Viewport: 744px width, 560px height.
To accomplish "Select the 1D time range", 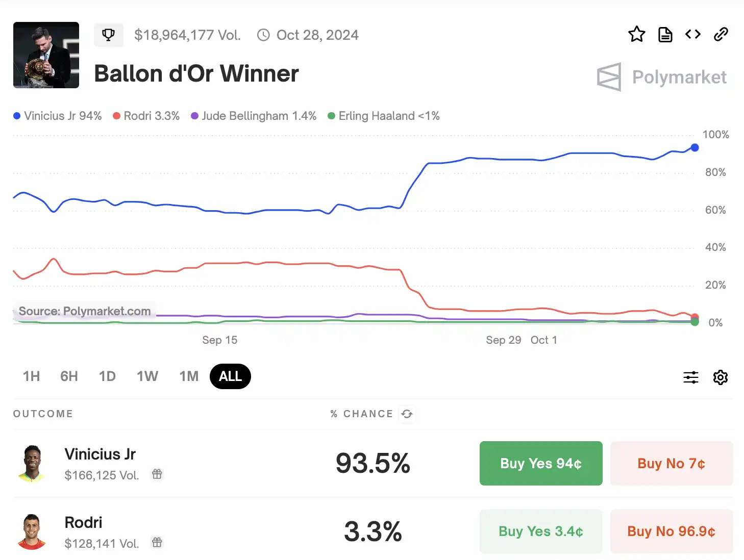I will [x=107, y=376].
